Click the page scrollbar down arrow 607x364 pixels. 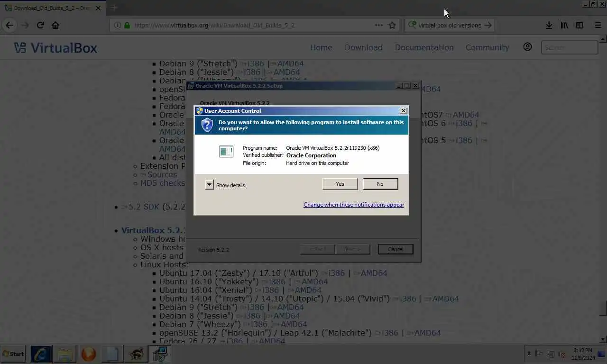pyautogui.click(x=603, y=339)
